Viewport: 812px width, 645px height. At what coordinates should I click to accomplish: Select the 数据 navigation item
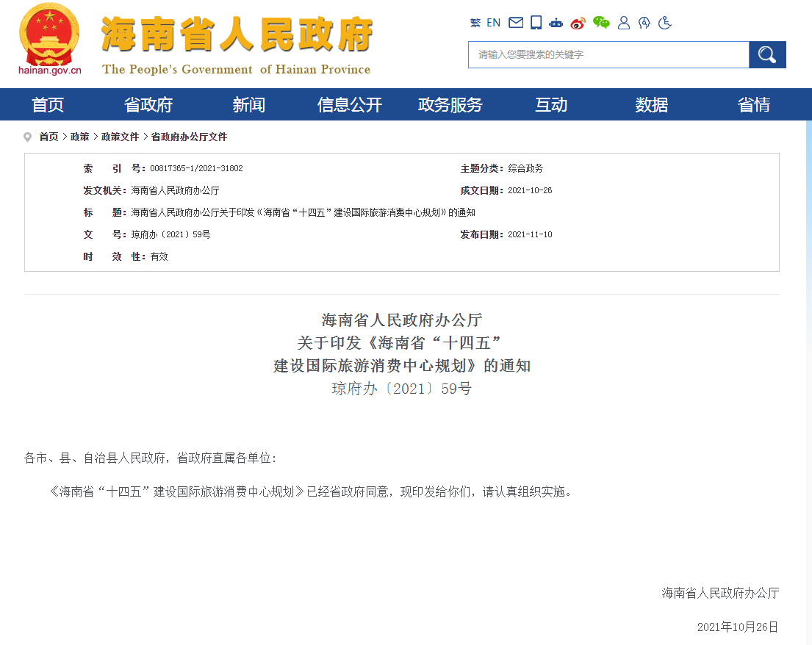click(x=652, y=105)
